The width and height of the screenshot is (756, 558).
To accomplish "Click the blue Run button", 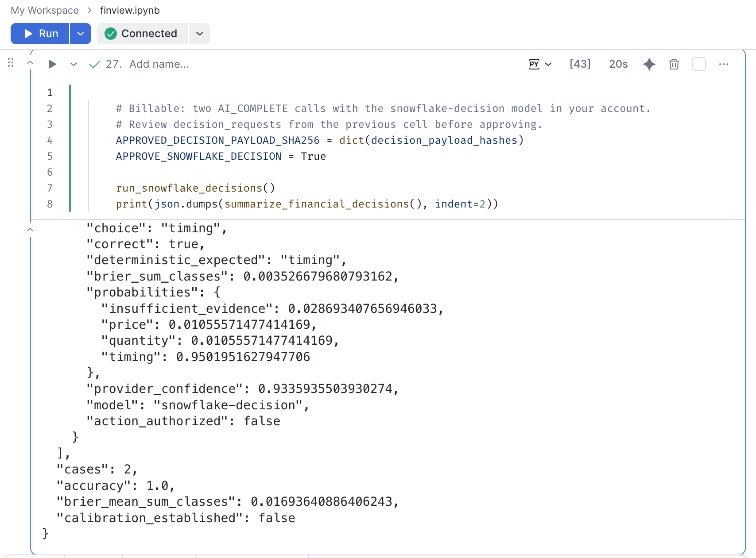I will coord(40,34).
